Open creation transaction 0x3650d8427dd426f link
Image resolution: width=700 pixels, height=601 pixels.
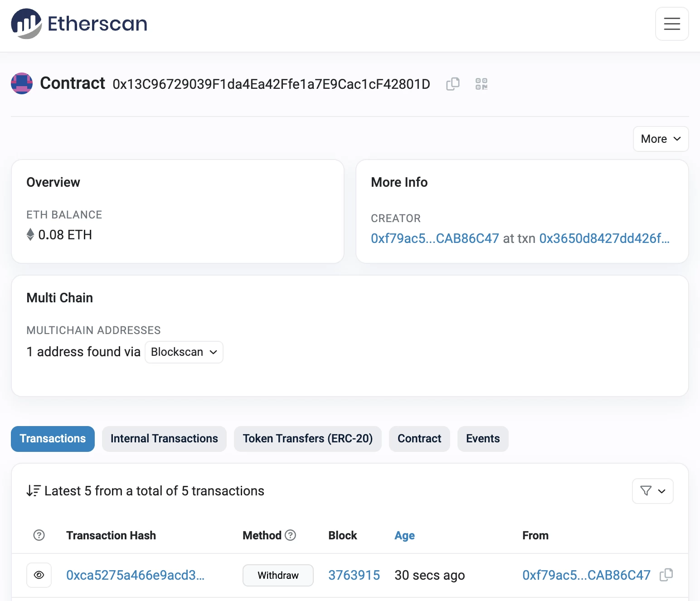(604, 238)
